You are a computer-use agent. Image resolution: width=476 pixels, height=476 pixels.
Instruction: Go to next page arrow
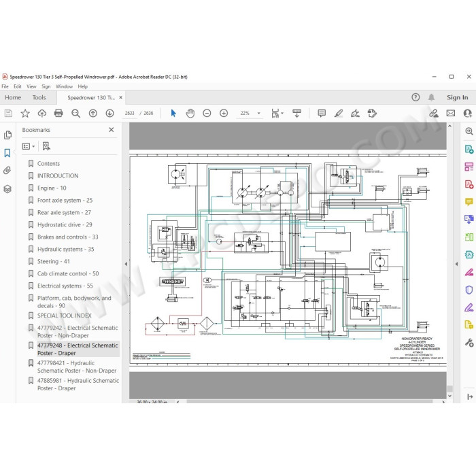109,114
